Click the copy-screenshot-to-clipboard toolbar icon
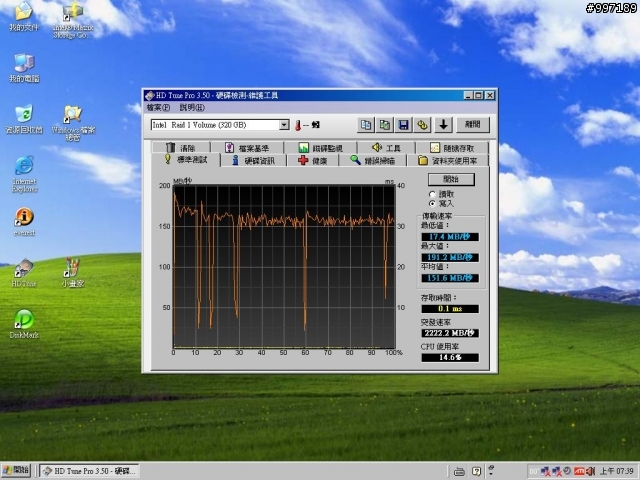The image size is (640, 480). point(384,125)
